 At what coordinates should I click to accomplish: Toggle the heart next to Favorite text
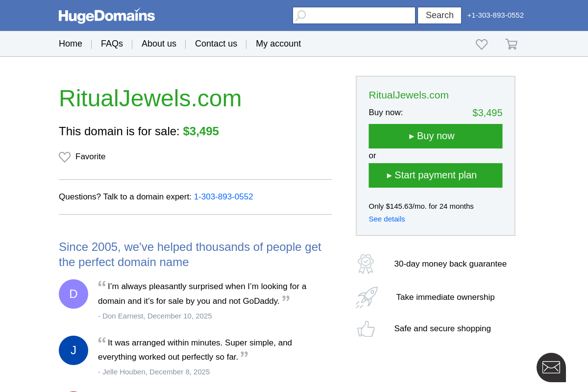click(64, 157)
